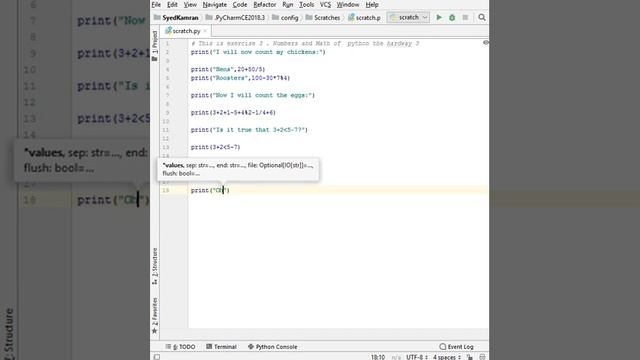This screenshot has width=640, height=360.
Task: Click config breadcrumb folder
Action: coord(285,18)
